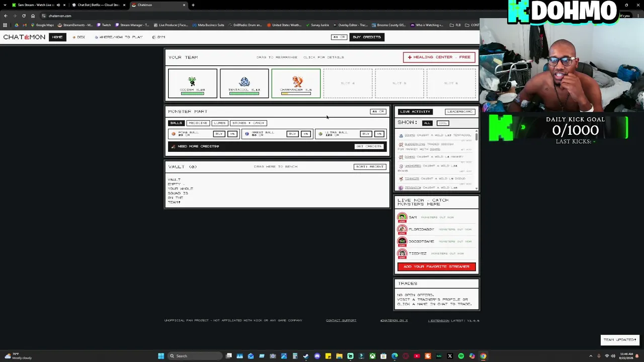Screen dimensions: 644x362
Task: Switch to the Leaderboard tab
Action: point(460,112)
